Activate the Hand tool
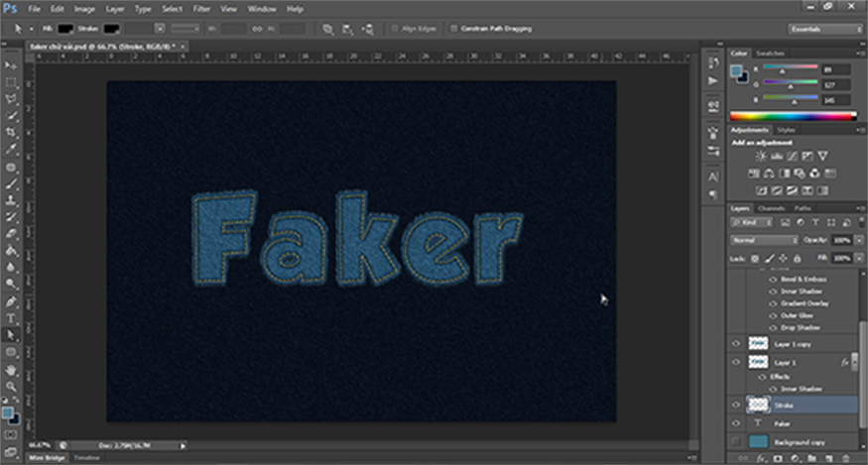The width and height of the screenshot is (868, 465). pos(11,369)
